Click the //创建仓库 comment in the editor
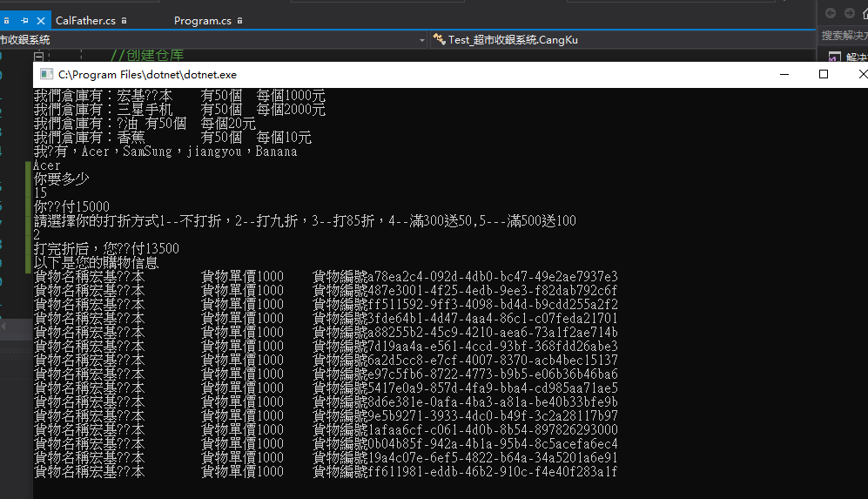 pyautogui.click(x=146, y=56)
